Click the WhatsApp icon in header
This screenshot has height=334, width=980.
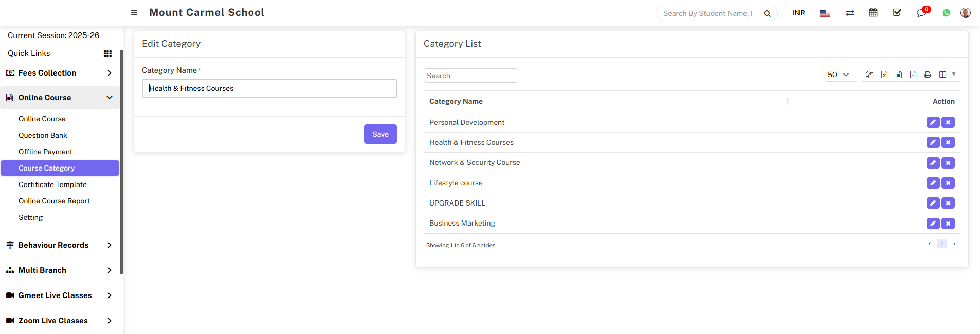pyautogui.click(x=946, y=13)
